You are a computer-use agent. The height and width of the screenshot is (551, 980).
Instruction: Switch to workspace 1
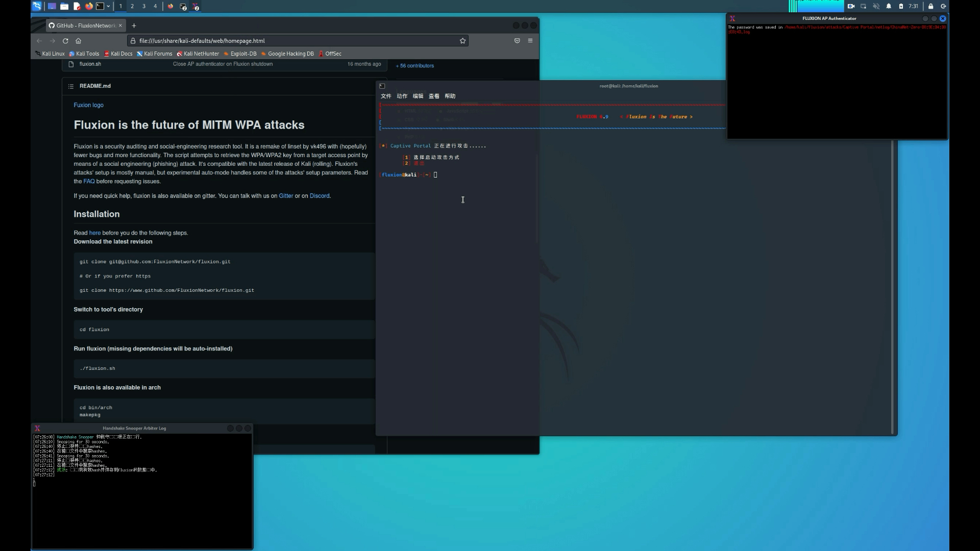click(x=120, y=6)
